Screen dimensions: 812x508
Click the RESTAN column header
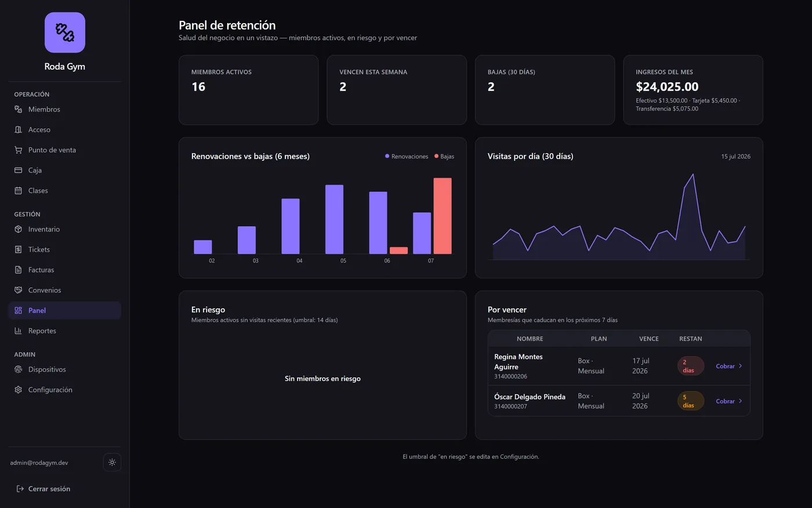691,339
